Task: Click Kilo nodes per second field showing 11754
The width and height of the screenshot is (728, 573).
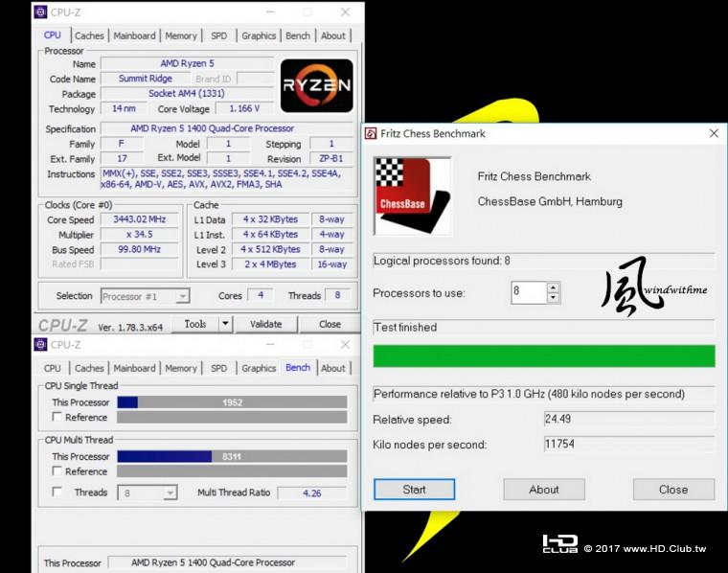Action: 629,444
